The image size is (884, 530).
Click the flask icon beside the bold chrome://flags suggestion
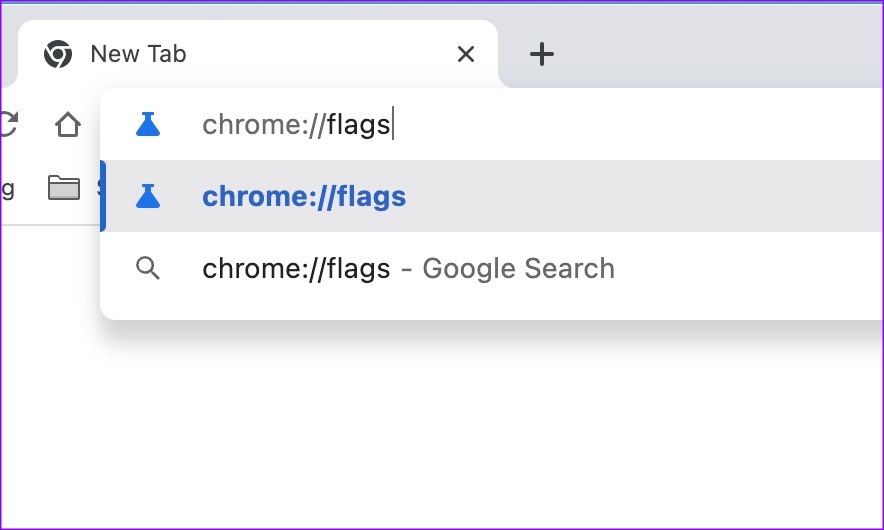pos(148,196)
